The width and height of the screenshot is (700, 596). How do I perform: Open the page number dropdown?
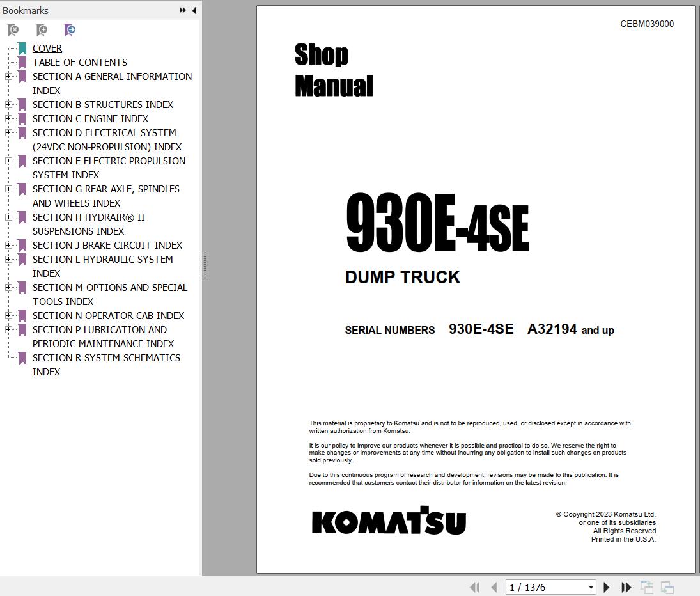(x=591, y=587)
